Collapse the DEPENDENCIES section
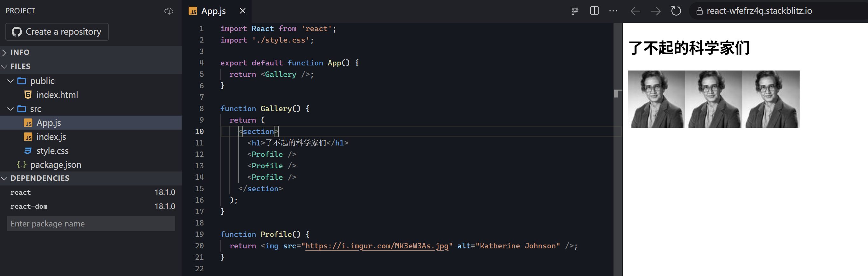Viewport: 868px width, 276px height. [39, 178]
